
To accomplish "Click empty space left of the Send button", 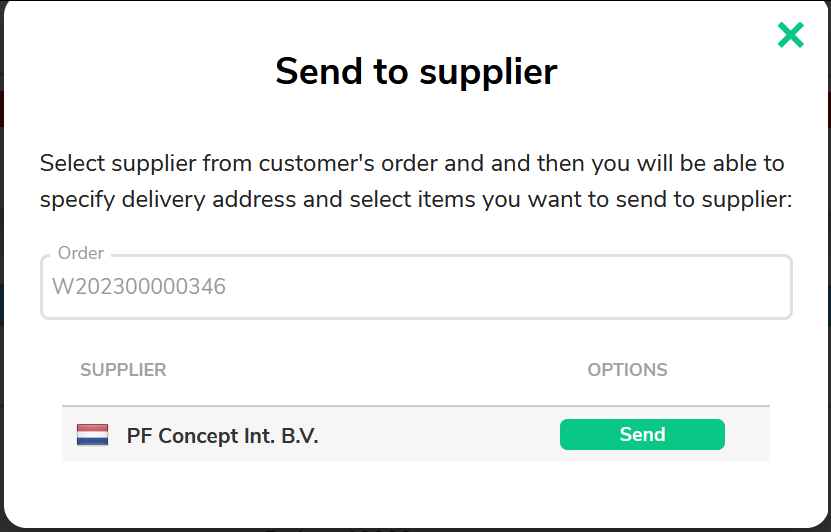I will point(440,435).
